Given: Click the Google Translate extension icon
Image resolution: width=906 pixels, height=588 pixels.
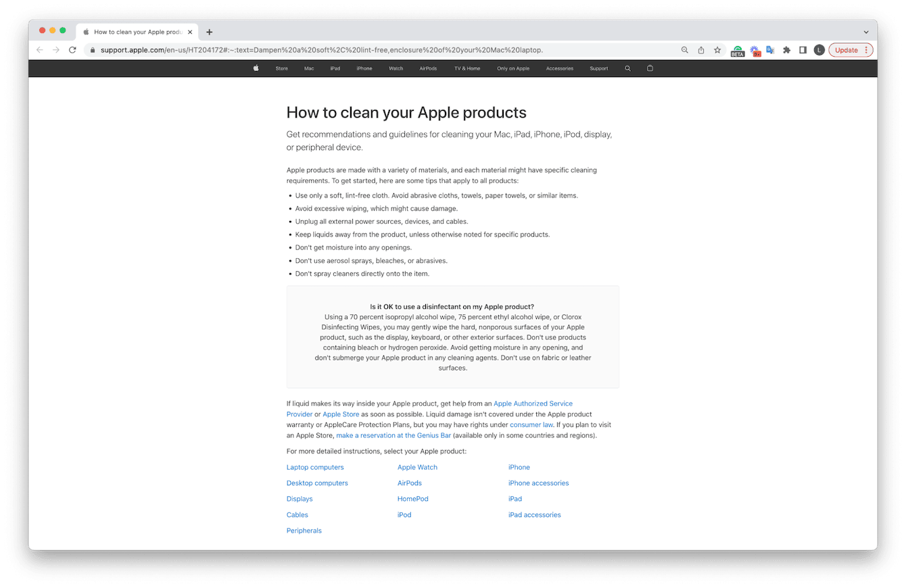Looking at the screenshot, I should [770, 49].
